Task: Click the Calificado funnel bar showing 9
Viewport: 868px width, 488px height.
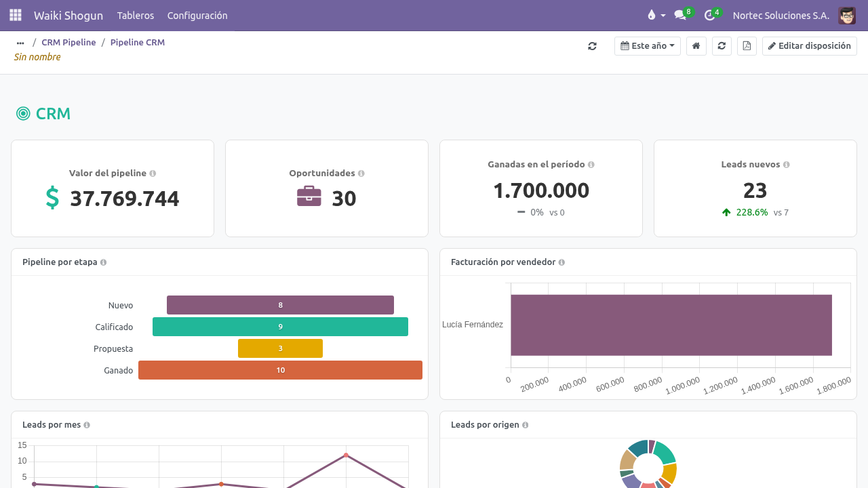Action: pos(280,327)
